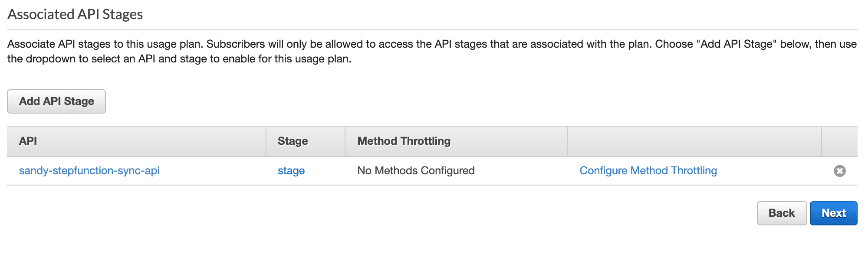Open the stage link
This screenshot has height=254, width=868.
(291, 171)
